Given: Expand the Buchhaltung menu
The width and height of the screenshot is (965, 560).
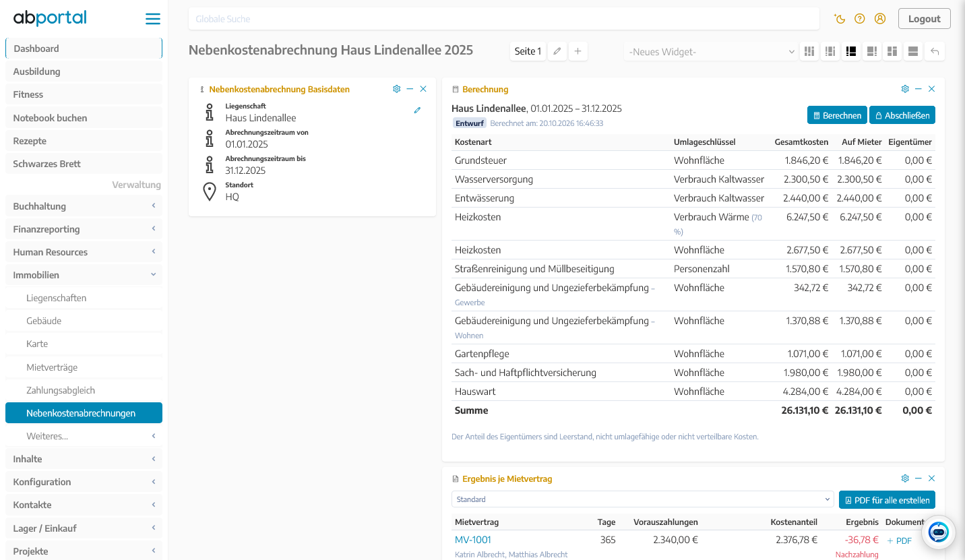Looking at the screenshot, I should point(84,206).
